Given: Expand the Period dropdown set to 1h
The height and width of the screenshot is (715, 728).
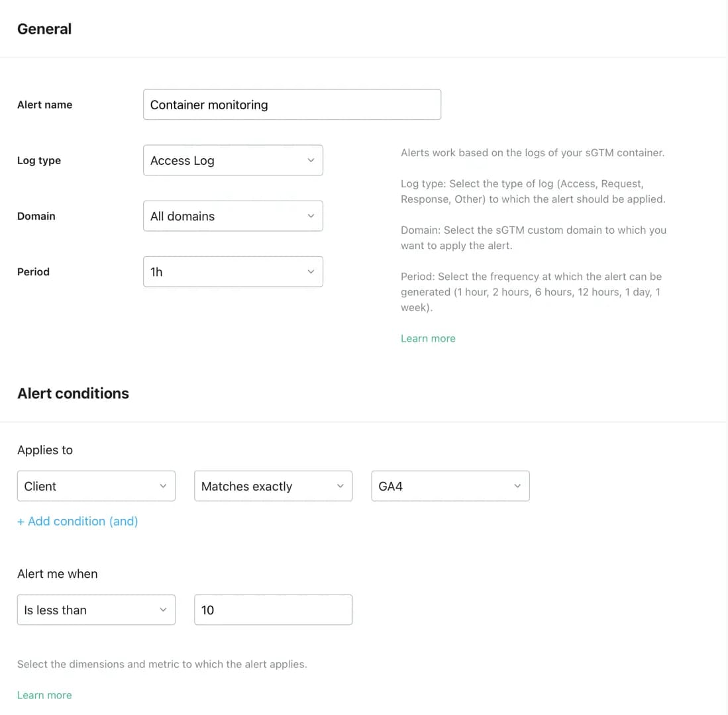Looking at the screenshot, I should (x=233, y=271).
